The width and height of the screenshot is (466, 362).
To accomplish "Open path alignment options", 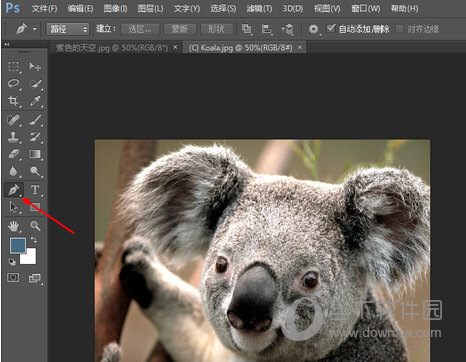I will click(x=266, y=29).
